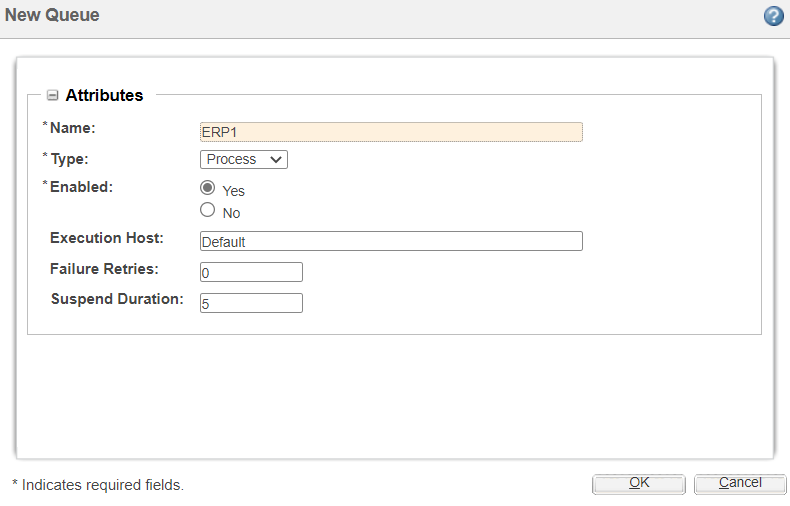
Task: Click the Attributes section heading
Action: (104, 96)
